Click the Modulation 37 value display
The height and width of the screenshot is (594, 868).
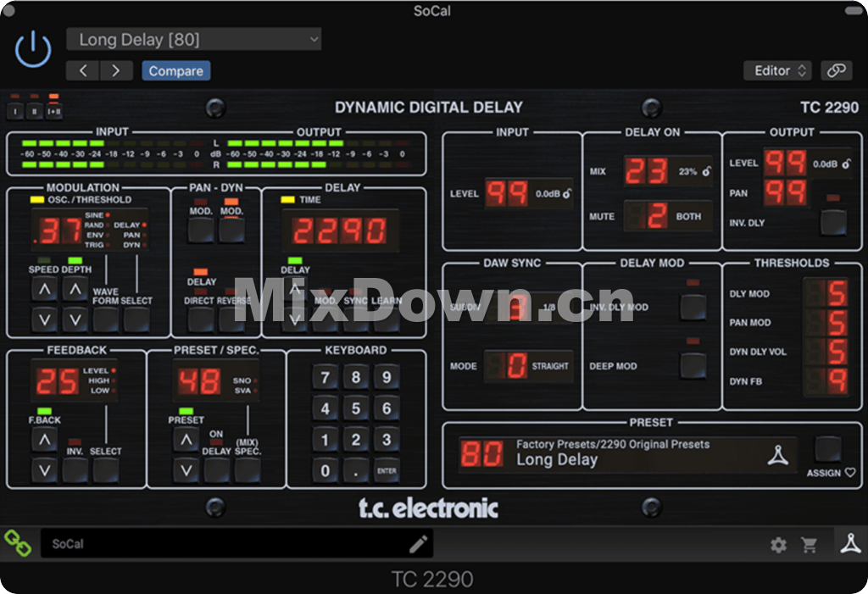point(57,230)
